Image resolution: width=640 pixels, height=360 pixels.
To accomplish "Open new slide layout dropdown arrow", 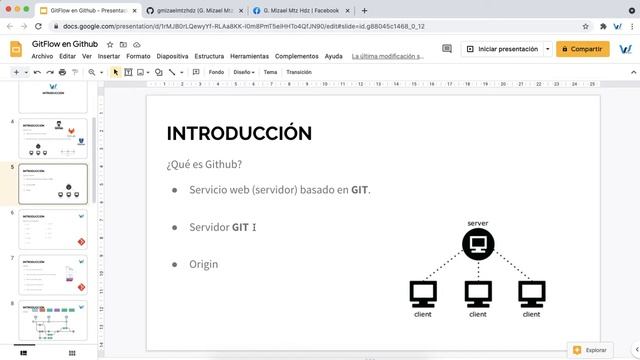I will (x=26, y=72).
